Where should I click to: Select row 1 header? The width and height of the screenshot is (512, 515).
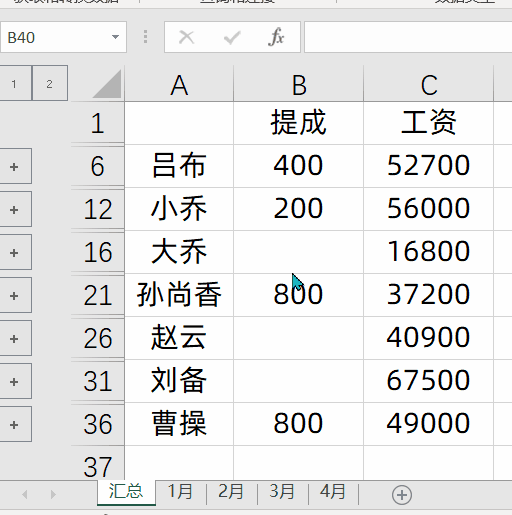pyautogui.click(x=98, y=123)
